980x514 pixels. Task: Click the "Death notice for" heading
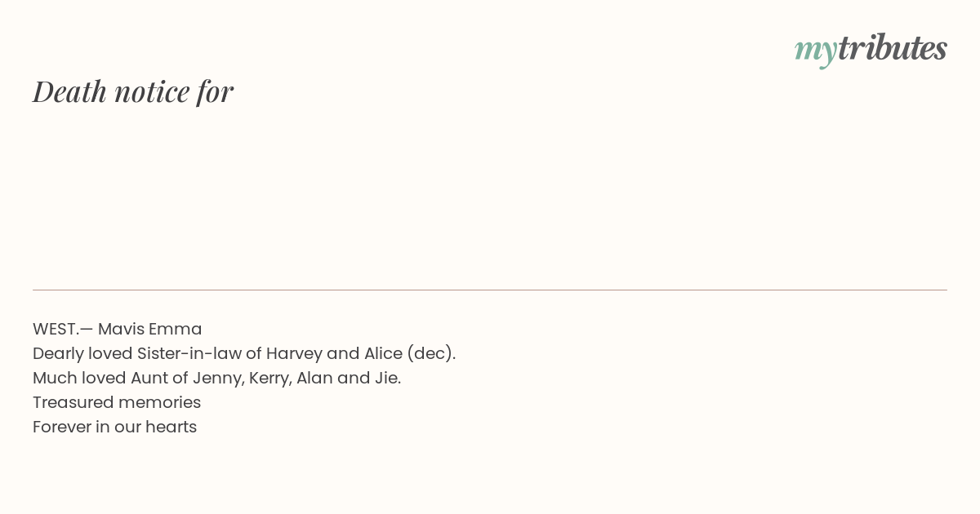(133, 91)
